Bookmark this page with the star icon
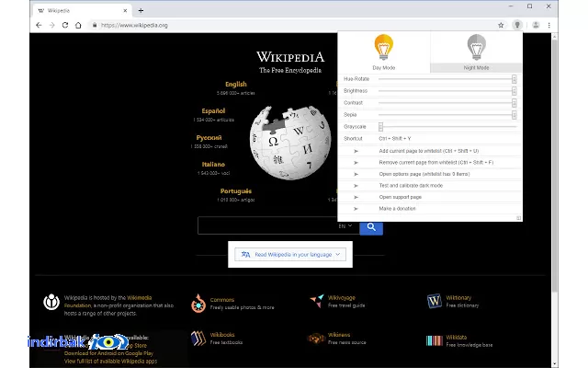This screenshot has width=588, height=368. tap(501, 25)
